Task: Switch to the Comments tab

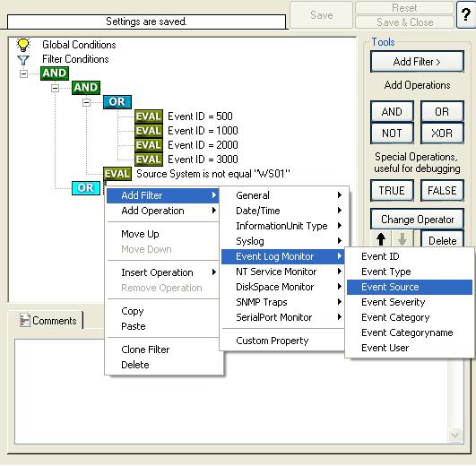Action: click(48, 321)
